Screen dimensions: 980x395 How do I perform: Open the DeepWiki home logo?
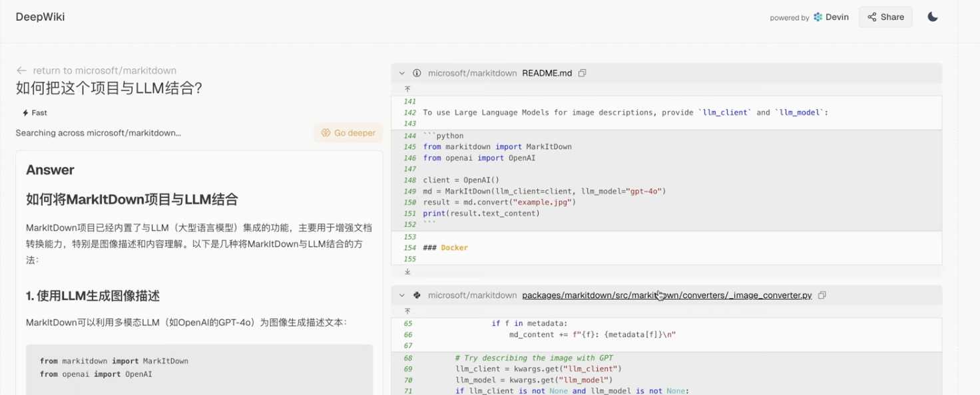pos(41,17)
